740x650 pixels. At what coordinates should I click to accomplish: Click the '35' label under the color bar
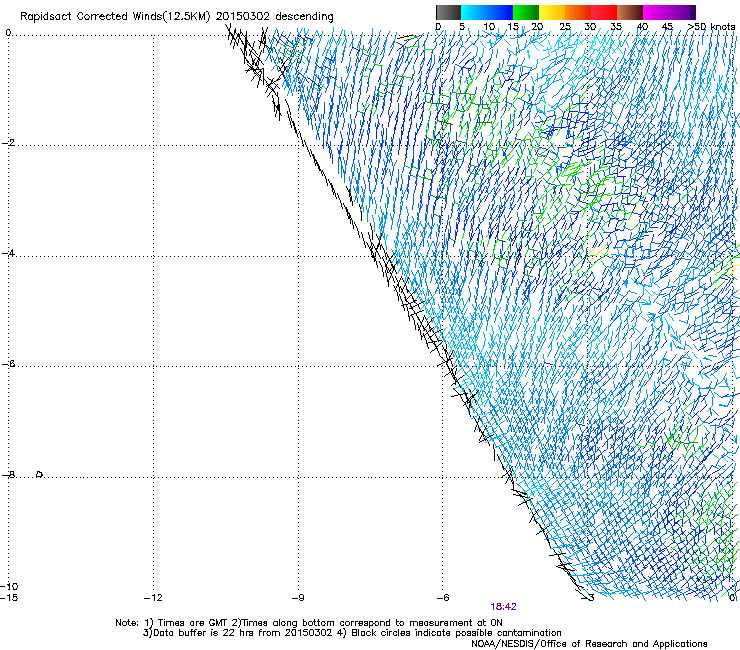point(616,27)
